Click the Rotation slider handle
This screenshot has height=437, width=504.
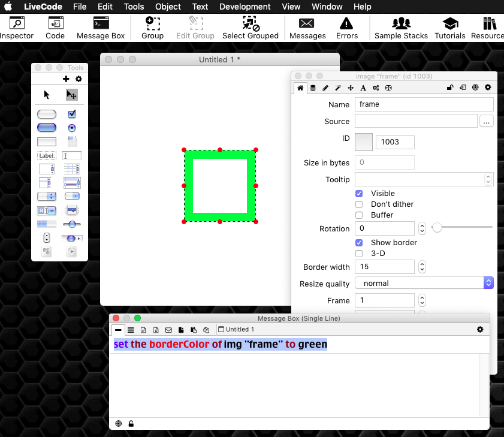coord(437,227)
